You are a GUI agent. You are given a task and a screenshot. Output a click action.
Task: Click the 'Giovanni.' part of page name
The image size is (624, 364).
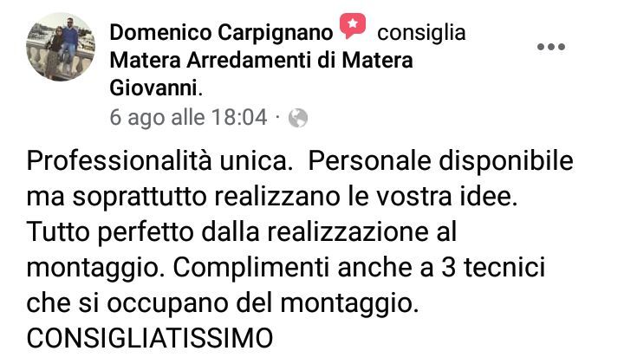coord(156,88)
